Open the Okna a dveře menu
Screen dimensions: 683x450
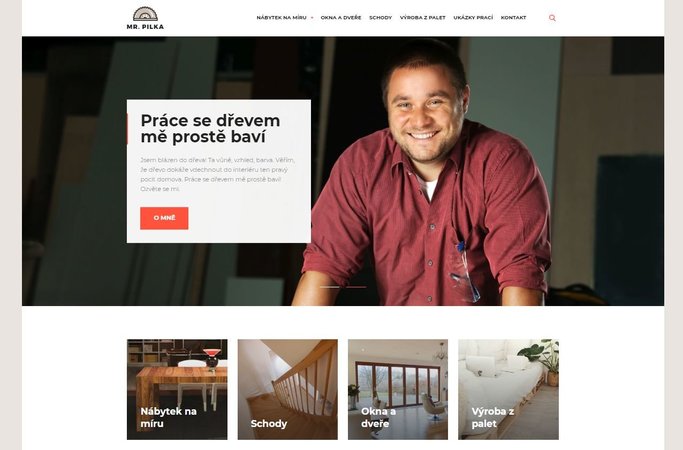pos(341,18)
